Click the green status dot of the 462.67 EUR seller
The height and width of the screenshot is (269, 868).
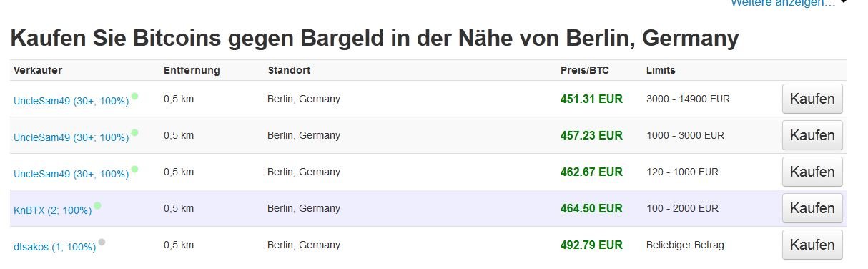(x=134, y=169)
